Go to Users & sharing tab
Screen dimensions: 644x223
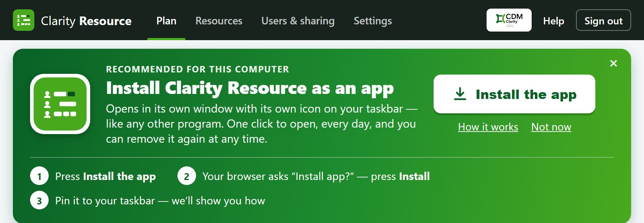298,21
